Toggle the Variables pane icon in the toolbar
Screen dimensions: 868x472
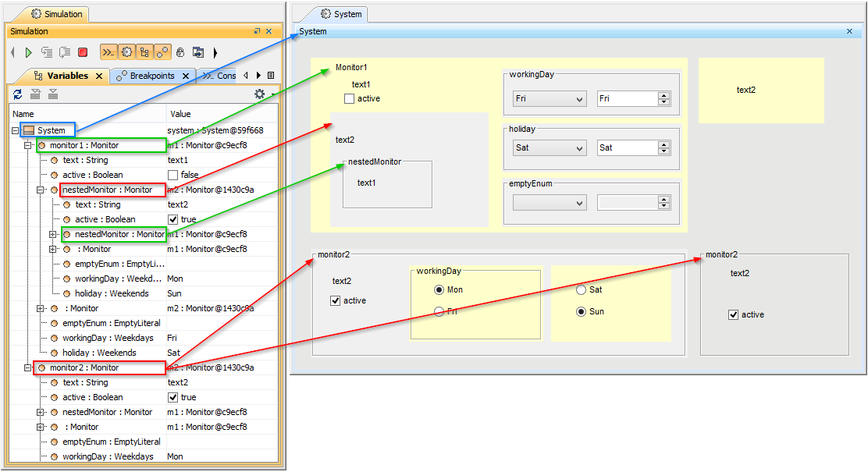[145, 52]
